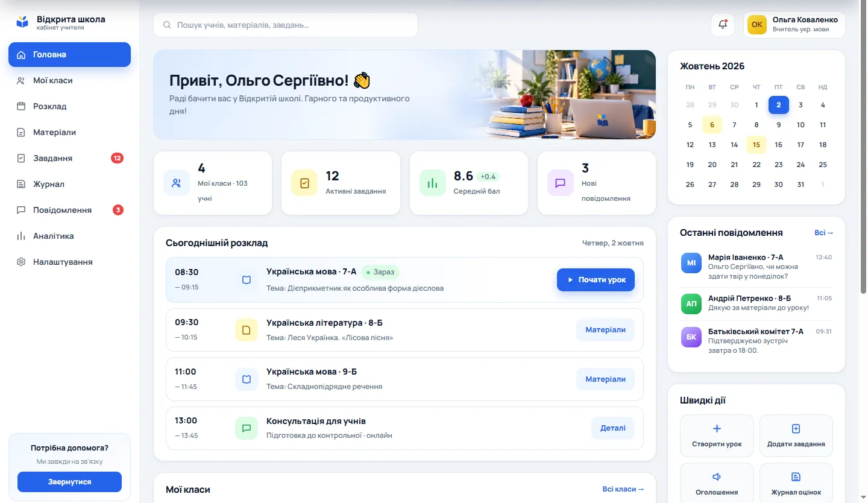
Task: Select October 6 in the calendar
Action: [712, 125]
